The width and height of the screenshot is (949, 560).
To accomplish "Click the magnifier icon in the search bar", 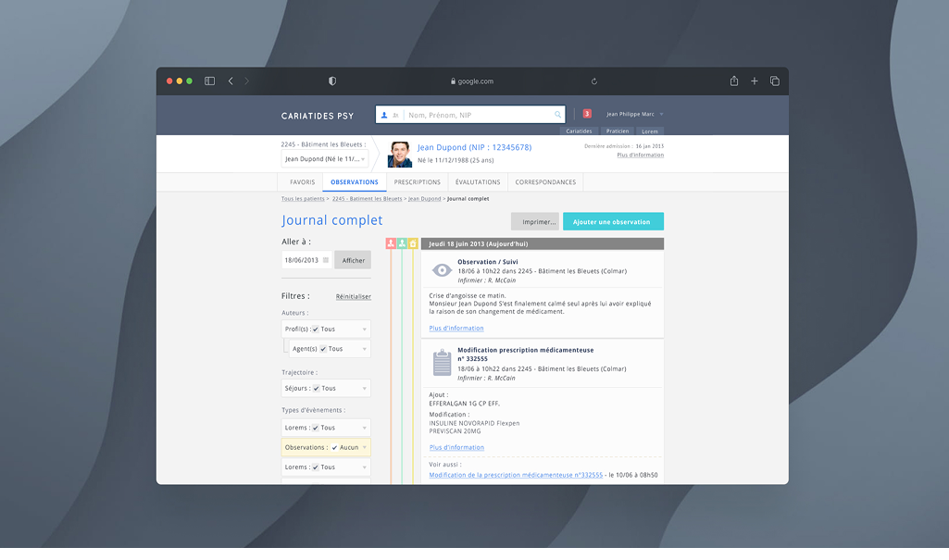I will point(556,114).
